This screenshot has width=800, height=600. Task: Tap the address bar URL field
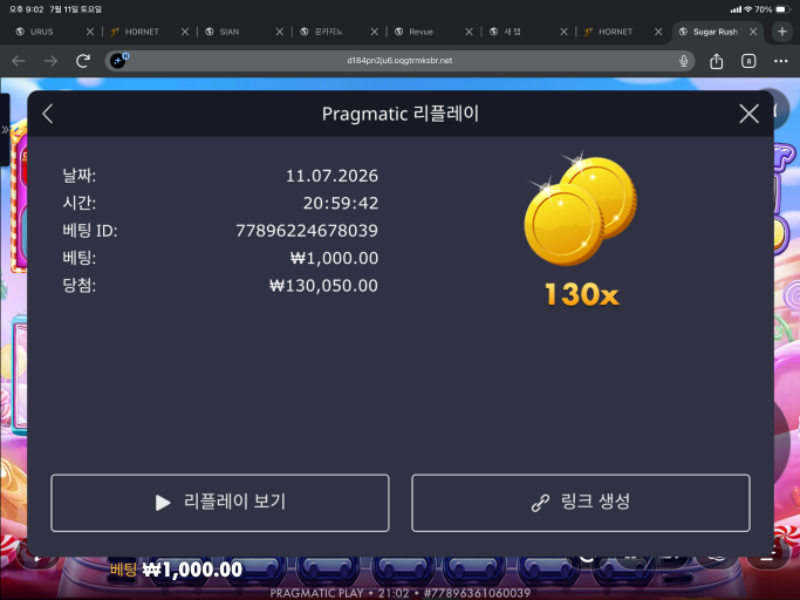(399, 61)
